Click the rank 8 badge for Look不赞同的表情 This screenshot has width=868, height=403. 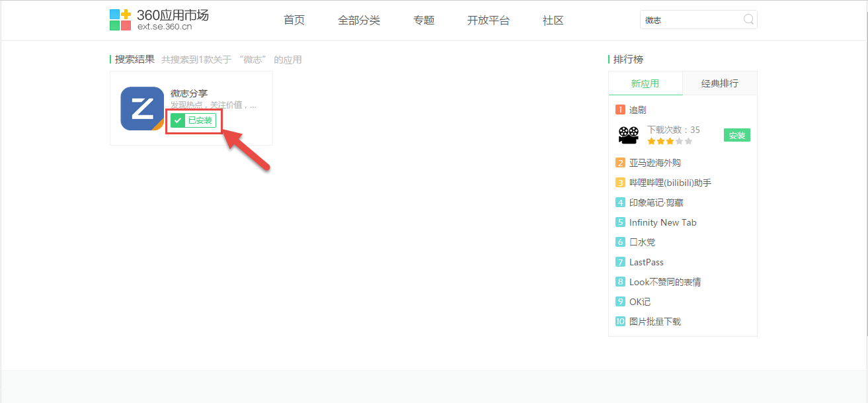620,282
